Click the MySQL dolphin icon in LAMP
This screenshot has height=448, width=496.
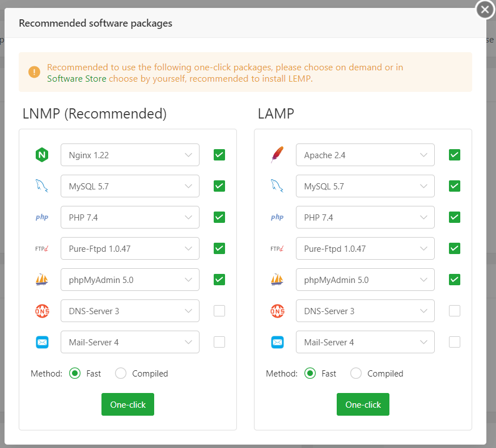pyautogui.click(x=277, y=185)
